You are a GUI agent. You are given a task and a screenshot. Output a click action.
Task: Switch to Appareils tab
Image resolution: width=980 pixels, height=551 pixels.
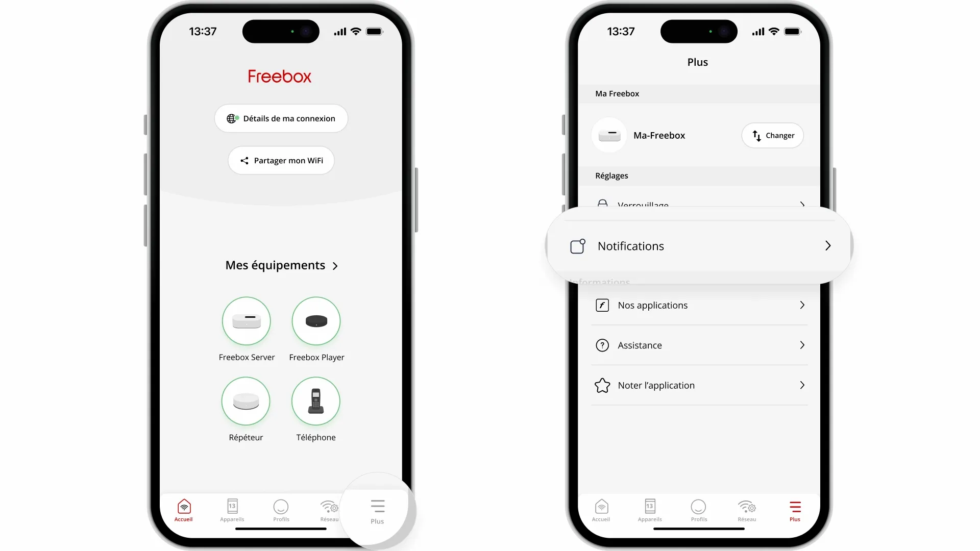[232, 510]
